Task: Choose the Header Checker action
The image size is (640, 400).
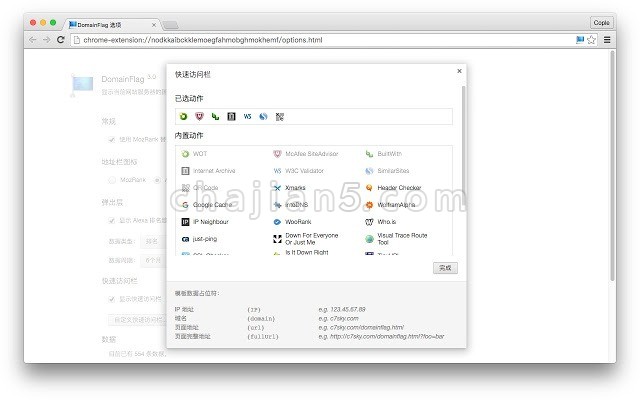Action: (398, 187)
